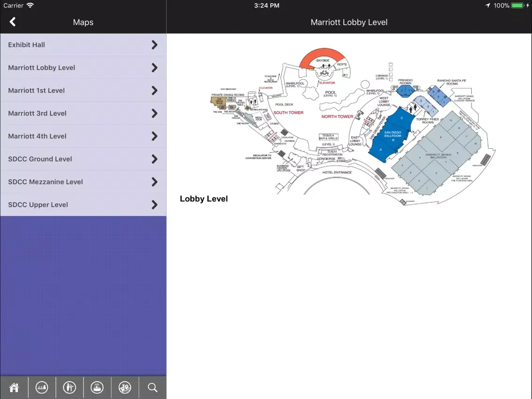Go back using the Maps back arrow

pos(13,22)
